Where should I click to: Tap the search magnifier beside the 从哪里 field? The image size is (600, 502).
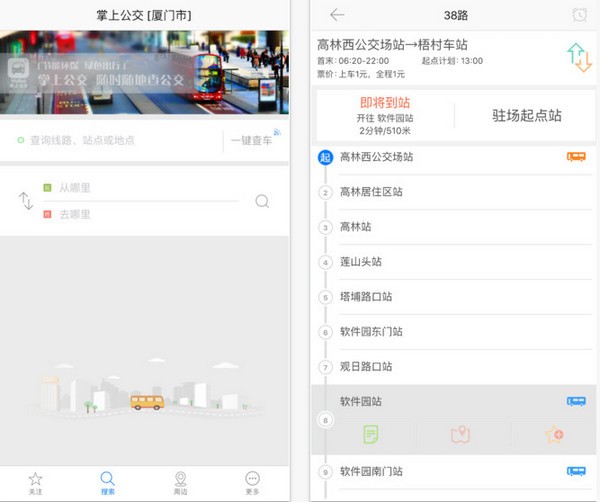coord(262,200)
